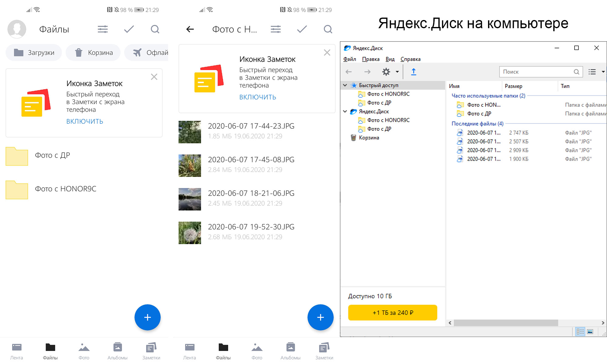The height and width of the screenshot is (364, 607).
Task: Focus the Поиск search field
Action: pos(541,72)
